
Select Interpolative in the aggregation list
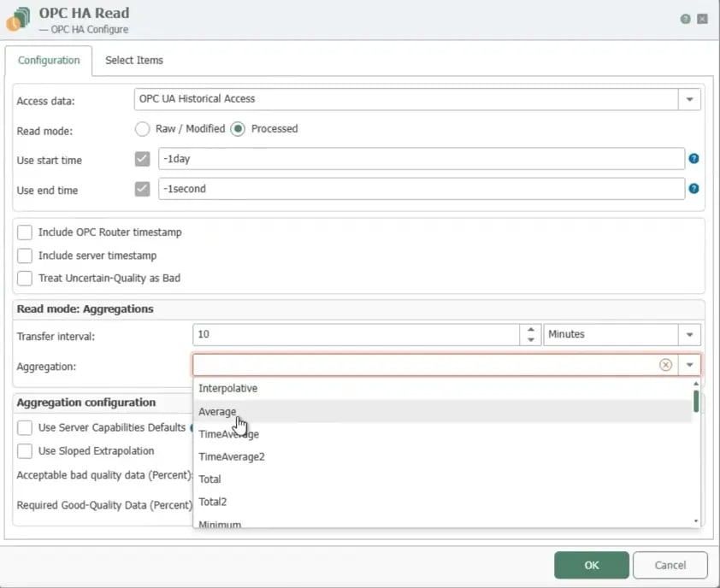tap(227, 388)
